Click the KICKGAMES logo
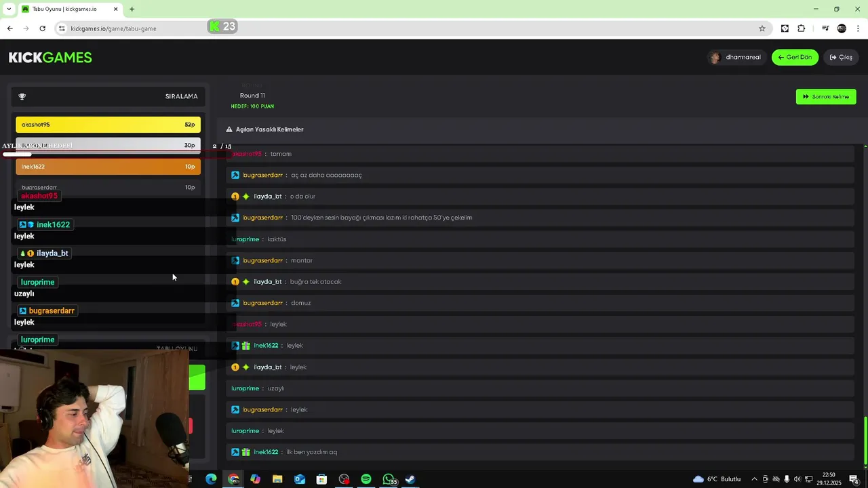 (50, 58)
